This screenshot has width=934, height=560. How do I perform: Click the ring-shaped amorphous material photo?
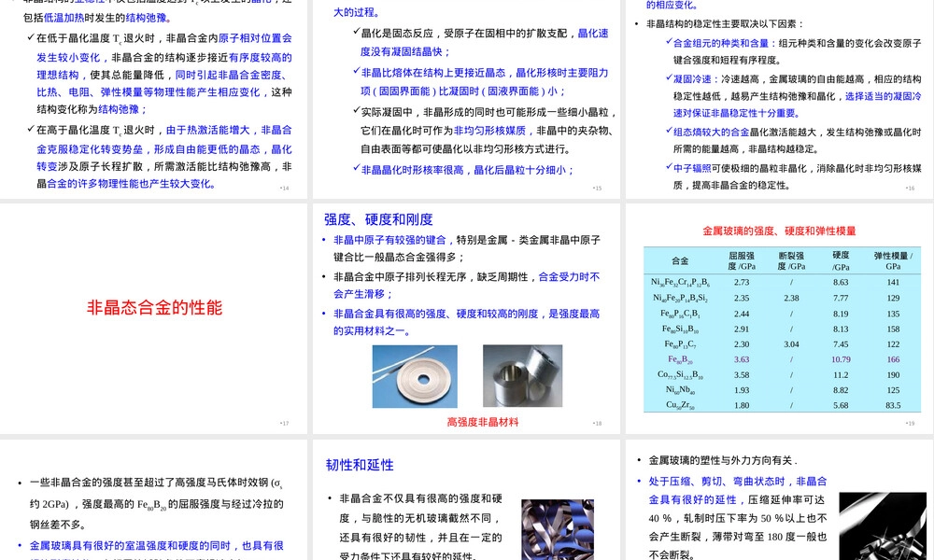tap(415, 376)
